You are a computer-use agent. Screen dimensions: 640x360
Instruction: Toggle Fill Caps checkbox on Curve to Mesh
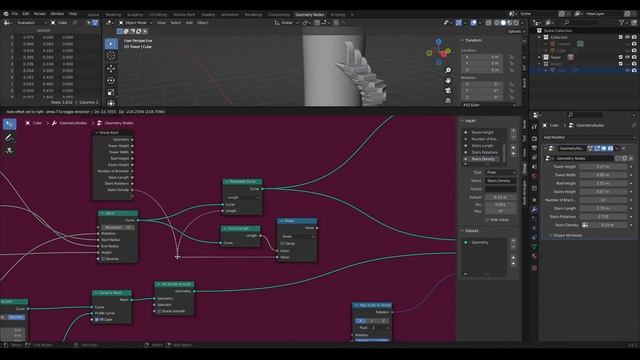pos(97,320)
